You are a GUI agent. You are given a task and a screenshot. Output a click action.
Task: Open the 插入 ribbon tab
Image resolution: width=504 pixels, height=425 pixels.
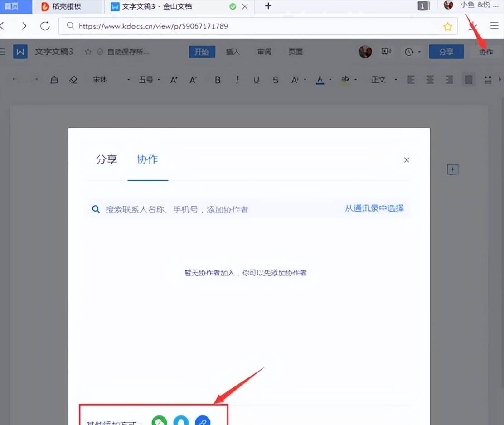(x=233, y=52)
